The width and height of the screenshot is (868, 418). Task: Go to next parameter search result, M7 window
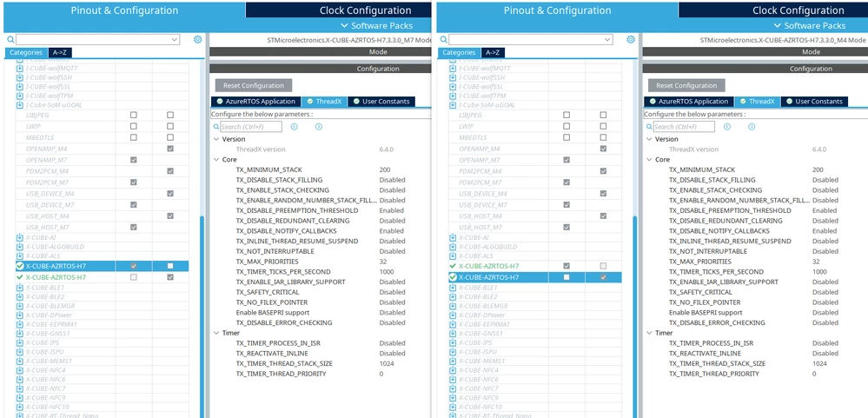point(319,127)
